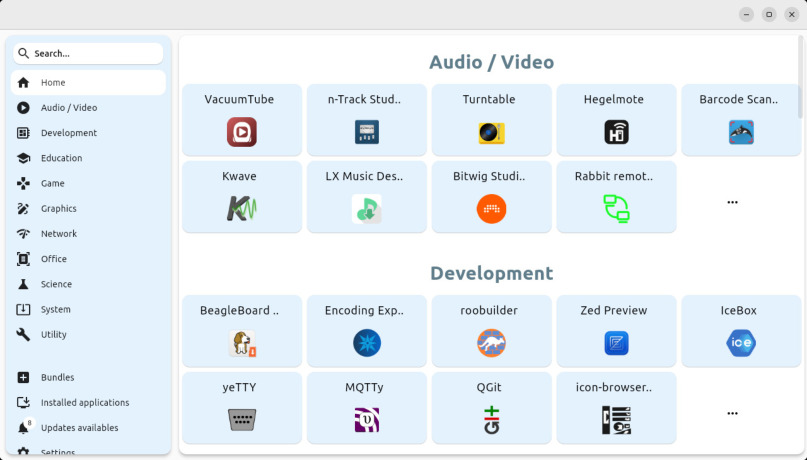Go to the Game category

(52, 183)
